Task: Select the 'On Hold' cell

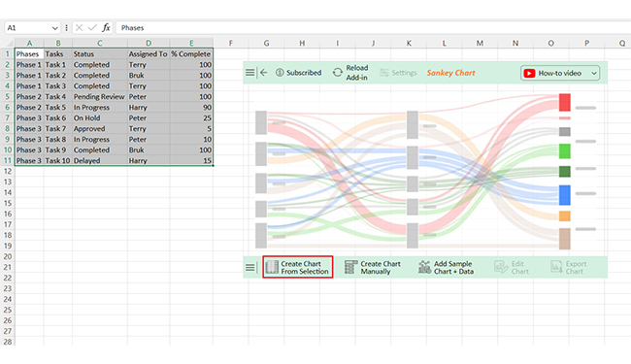Action: coord(100,117)
